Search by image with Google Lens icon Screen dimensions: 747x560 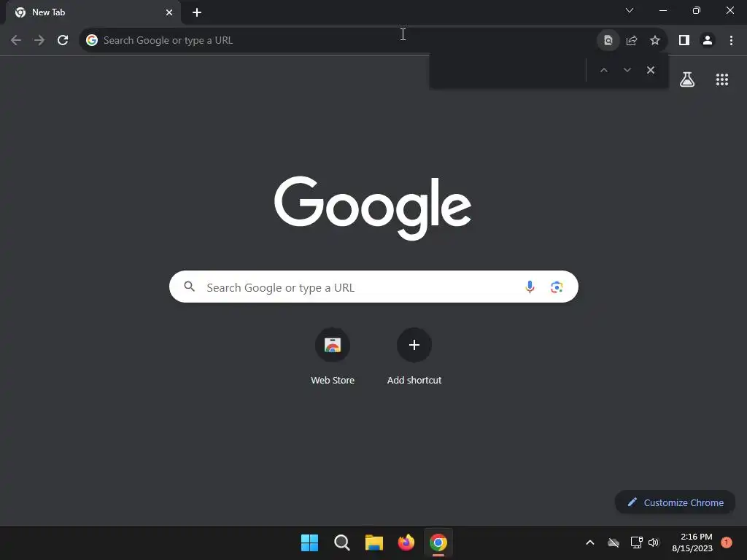click(x=557, y=287)
